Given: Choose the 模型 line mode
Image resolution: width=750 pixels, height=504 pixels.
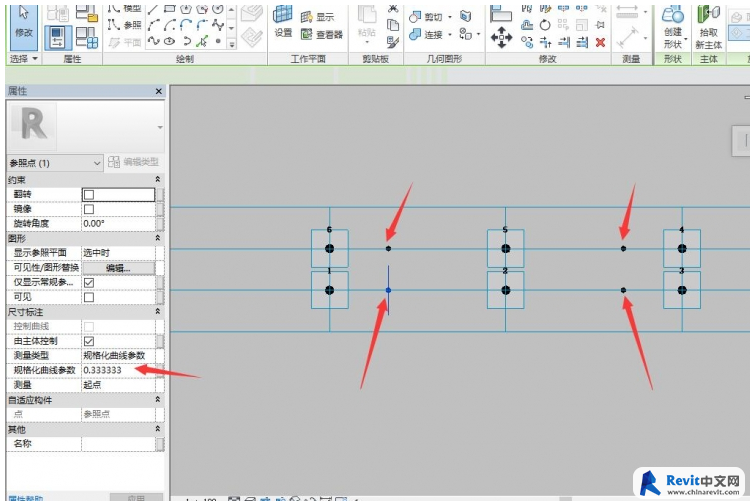Looking at the screenshot, I should 124,8.
